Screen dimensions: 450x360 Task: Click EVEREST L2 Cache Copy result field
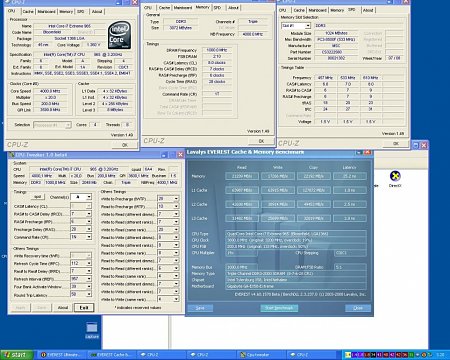point(314,204)
